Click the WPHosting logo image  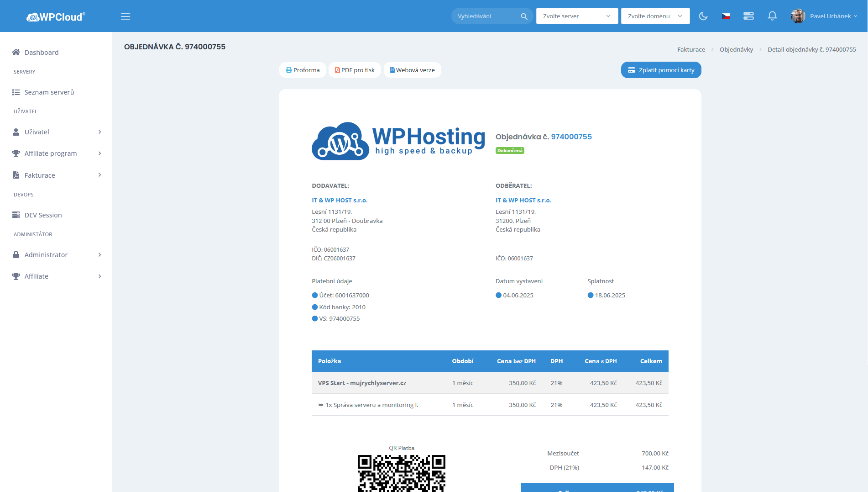coord(398,141)
